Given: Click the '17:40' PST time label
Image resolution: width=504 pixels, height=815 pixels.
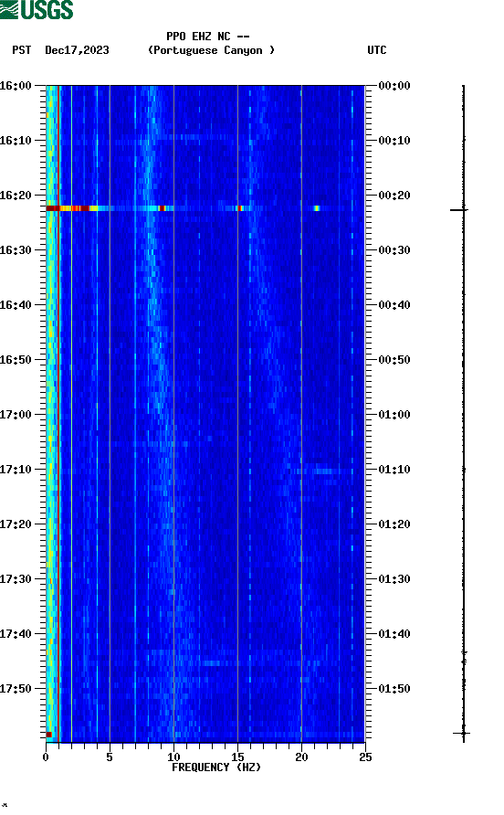Looking at the screenshot, I should coord(16,634).
